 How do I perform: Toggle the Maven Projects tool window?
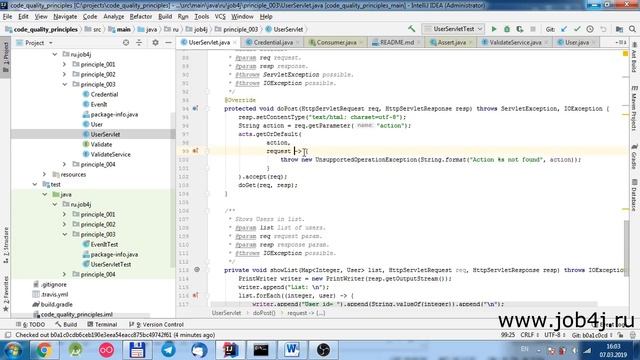pyautogui.click(x=634, y=108)
